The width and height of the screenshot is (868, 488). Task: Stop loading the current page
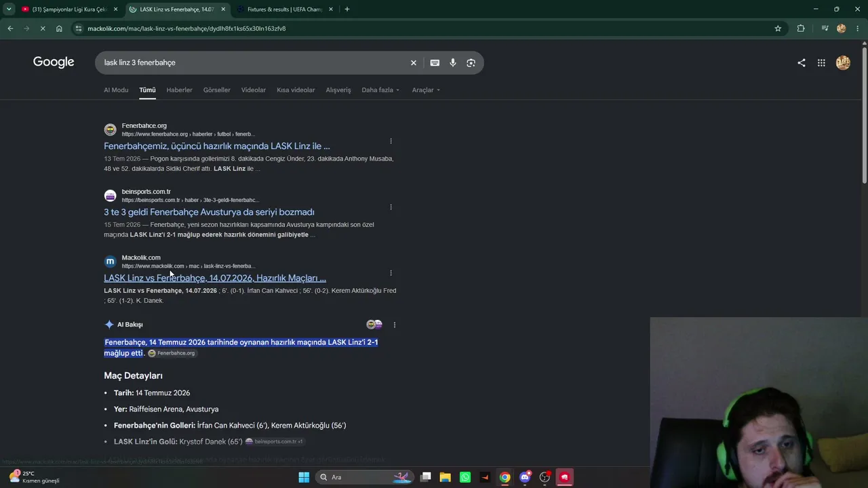(x=42, y=28)
